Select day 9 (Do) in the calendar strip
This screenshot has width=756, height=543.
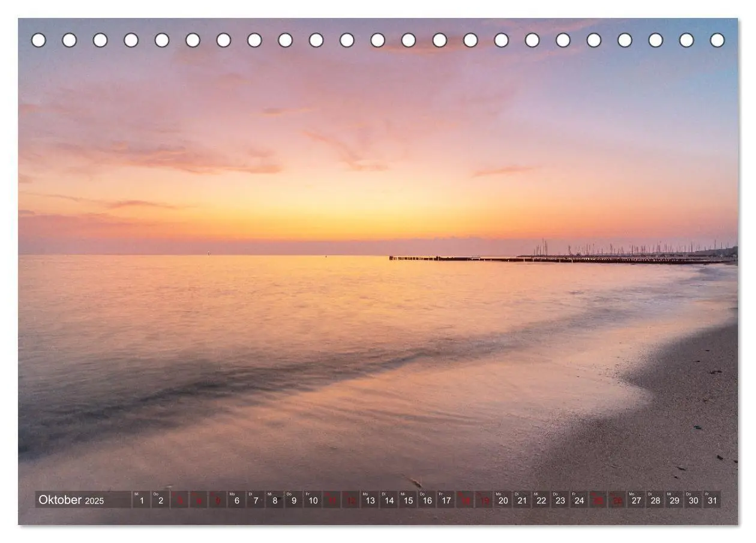293,500
